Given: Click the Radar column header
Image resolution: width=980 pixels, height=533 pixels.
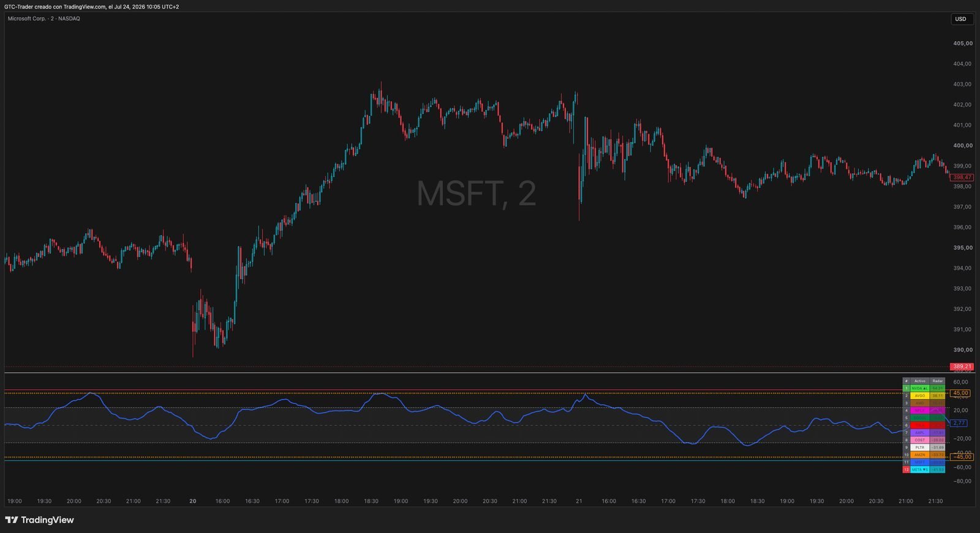Looking at the screenshot, I should coord(938,381).
